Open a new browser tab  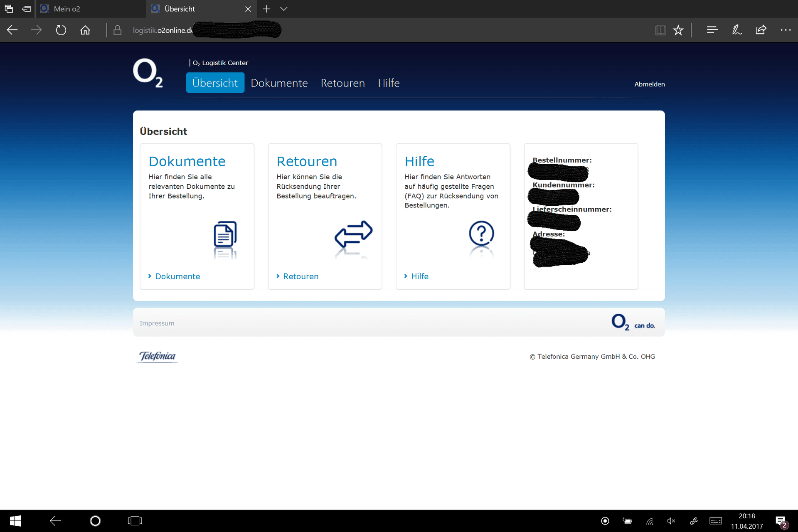(266, 9)
